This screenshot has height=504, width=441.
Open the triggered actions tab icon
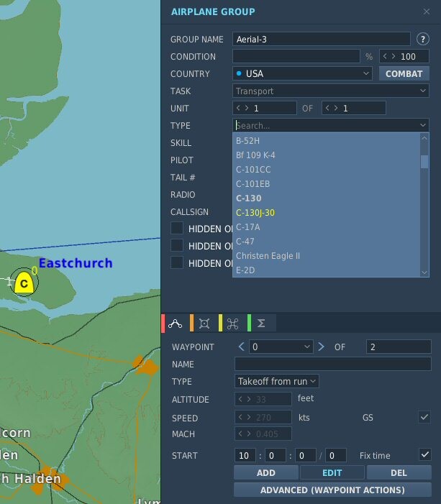coord(232,324)
